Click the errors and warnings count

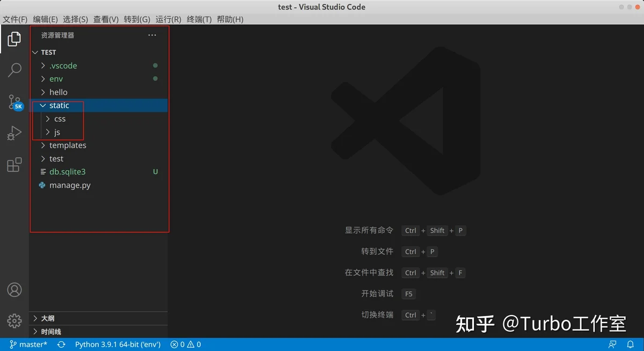point(186,345)
